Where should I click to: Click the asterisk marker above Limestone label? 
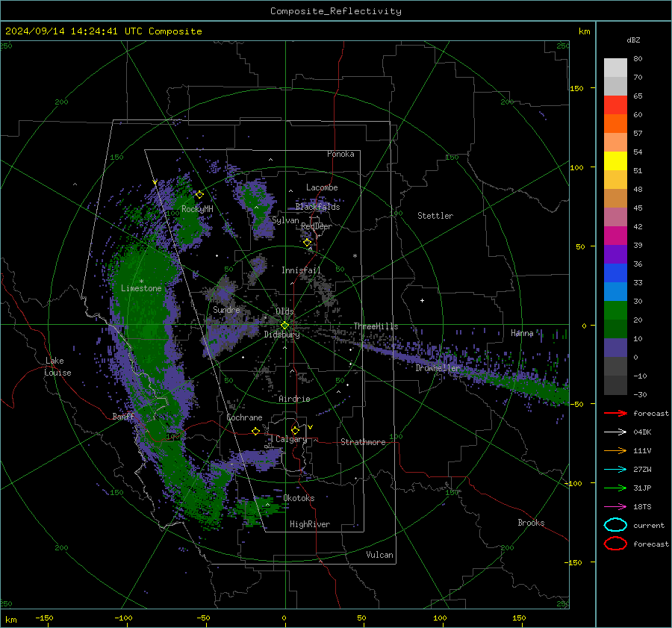point(141,282)
